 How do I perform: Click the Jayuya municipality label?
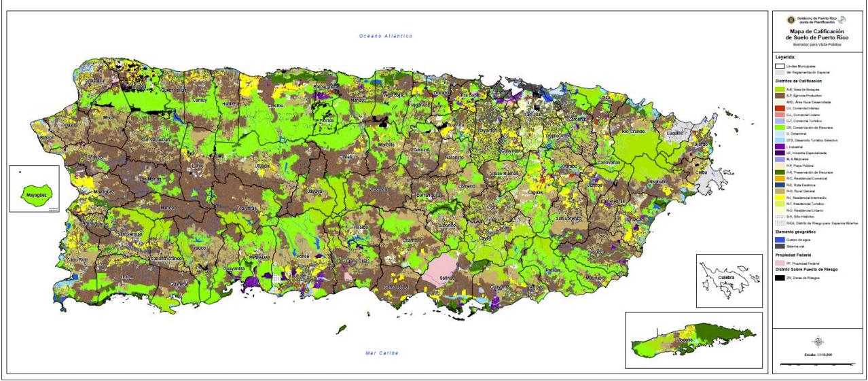pyautogui.click(x=315, y=192)
